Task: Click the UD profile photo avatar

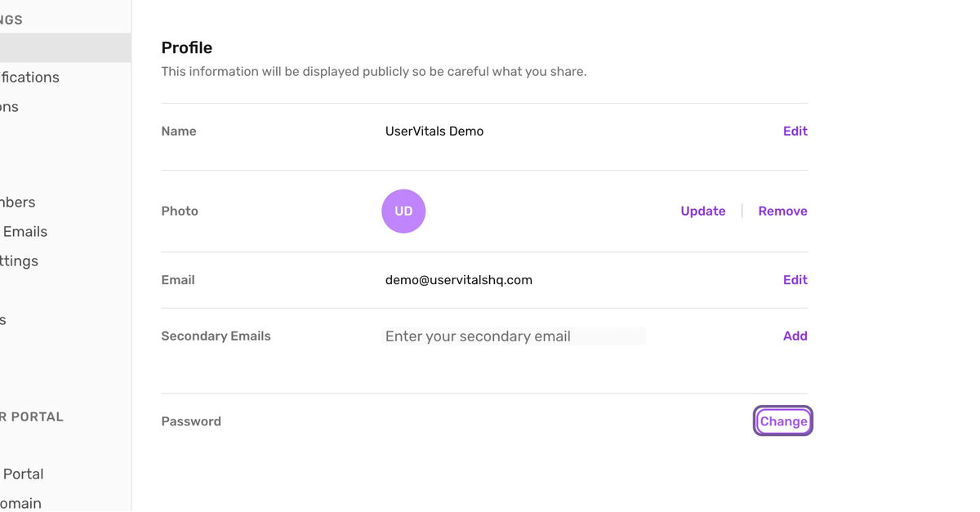Action: tap(403, 211)
